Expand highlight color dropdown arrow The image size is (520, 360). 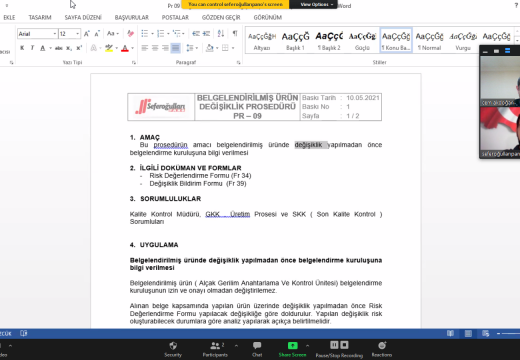point(116,48)
